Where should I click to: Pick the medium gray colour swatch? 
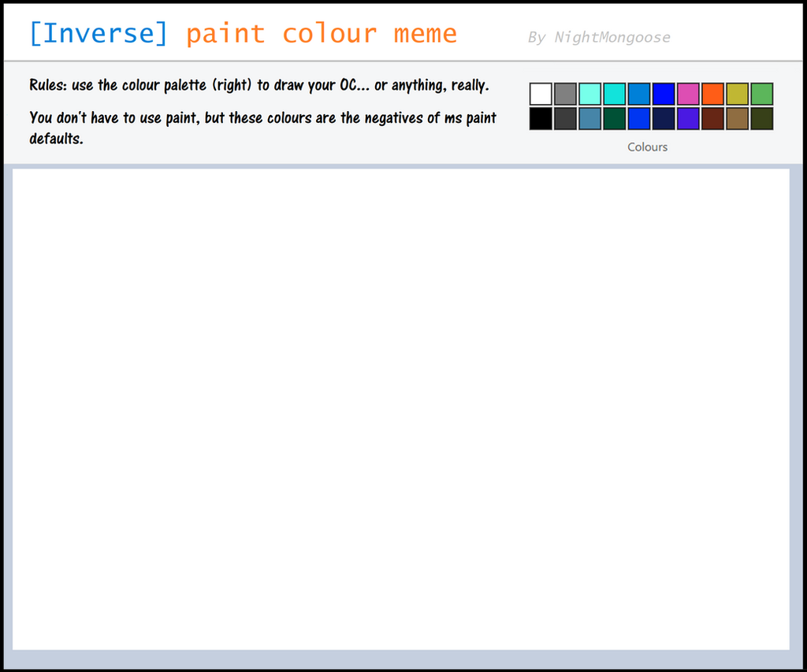[x=565, y=95]
